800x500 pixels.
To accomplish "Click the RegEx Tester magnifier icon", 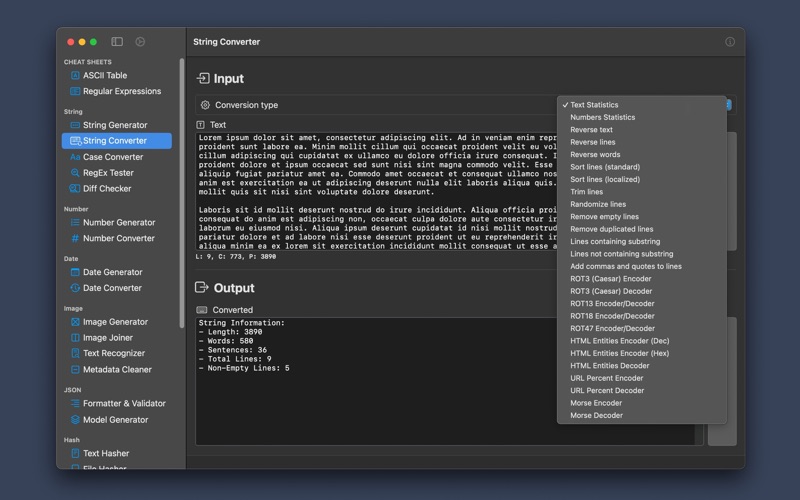I will (75, 173).
